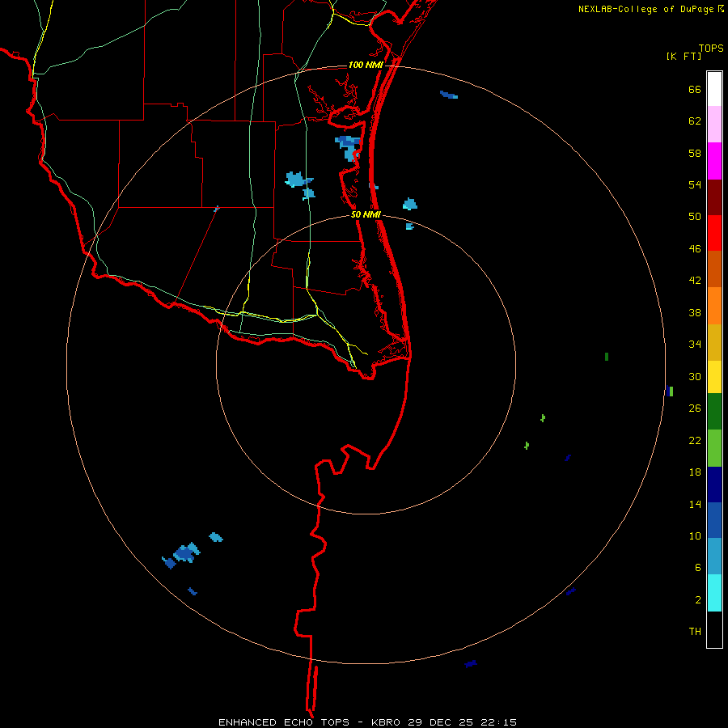Click the '[K FT]' units label
Viewport: 728px width, 728px height.
point(684,56)
